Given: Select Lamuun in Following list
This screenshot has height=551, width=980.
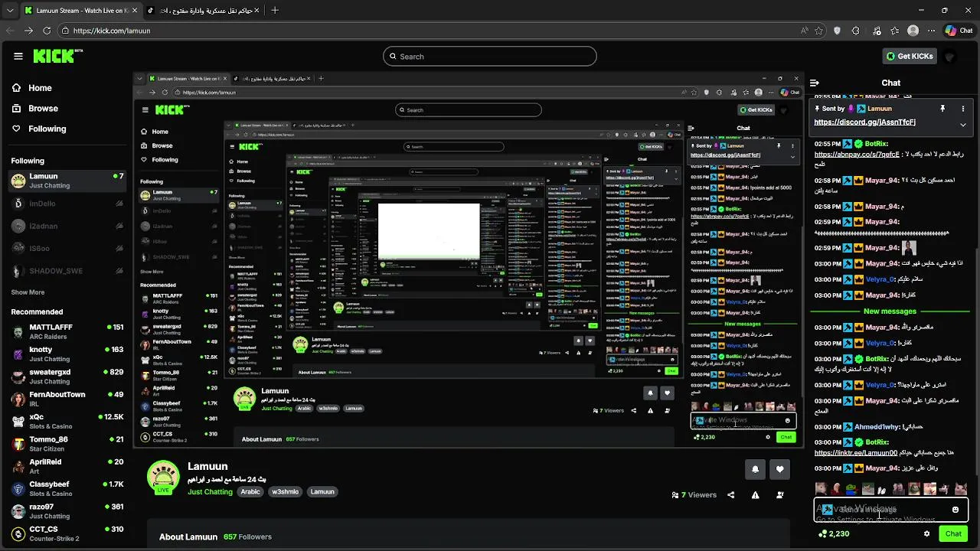Looking at the screenshot, I should click(x=67, y=181).
